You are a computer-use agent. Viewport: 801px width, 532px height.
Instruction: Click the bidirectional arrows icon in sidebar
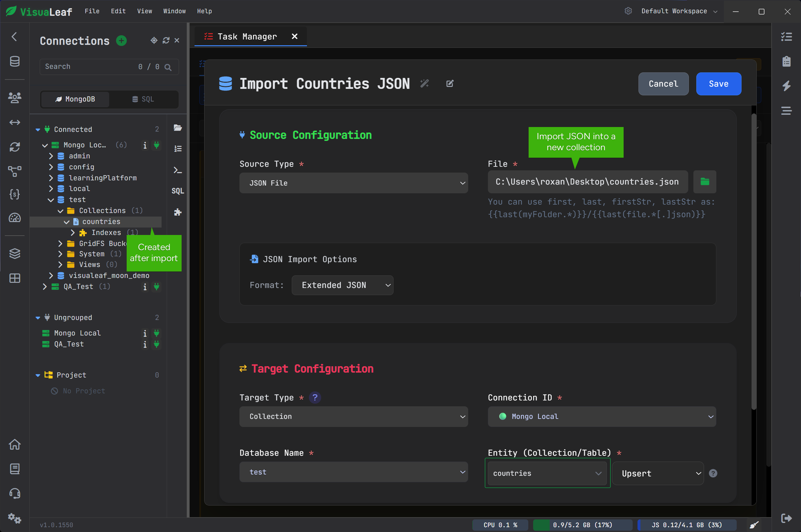(15, 122)
